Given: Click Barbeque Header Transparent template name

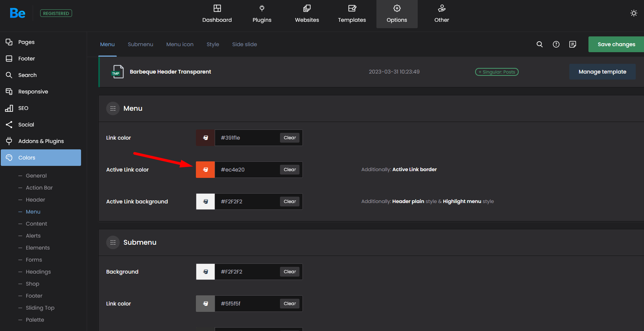Looking at the screenshot, I should click(170, 72).
